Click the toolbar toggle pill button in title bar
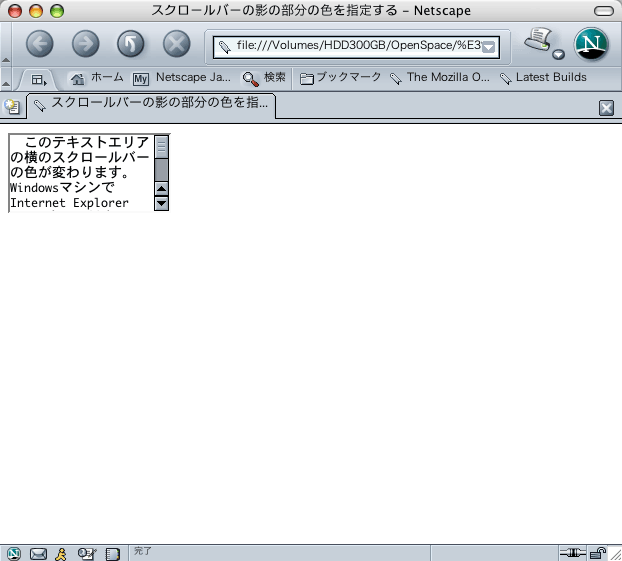 pyautogui.click(x=604, y=11)
